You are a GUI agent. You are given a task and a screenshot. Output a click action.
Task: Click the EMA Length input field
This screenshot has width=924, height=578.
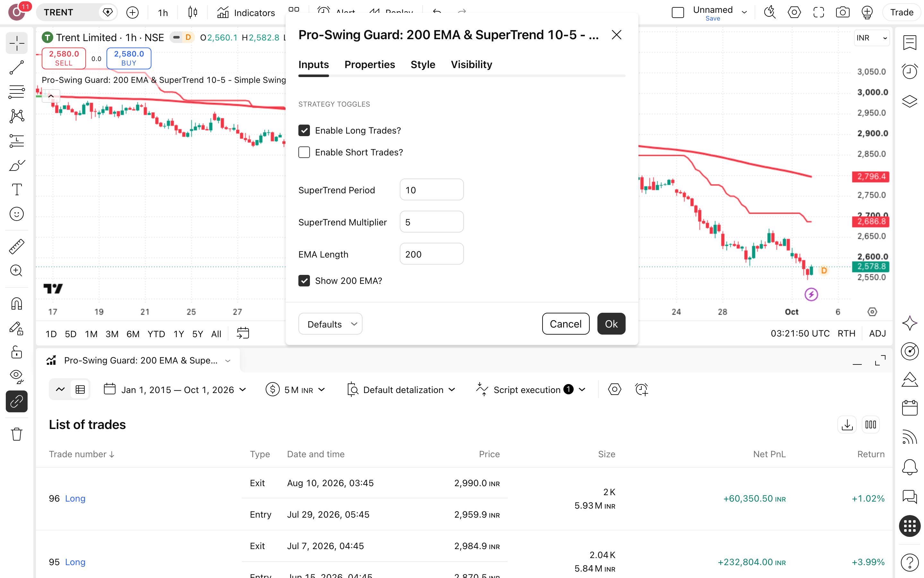pyautogui.click(x=432, y=254)
